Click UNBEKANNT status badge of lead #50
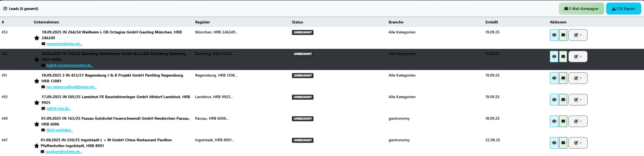The image size is (644, 156). coord(303,97)
